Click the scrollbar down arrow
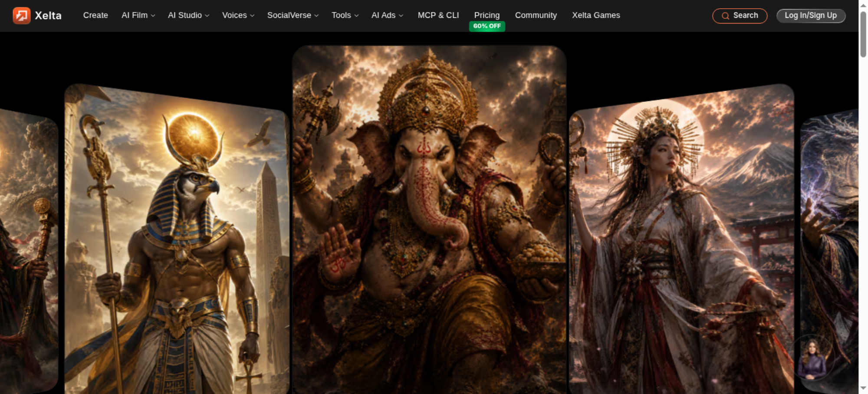Screen dimensions: 868x394 pyautogui.click(x=863, y=388)
